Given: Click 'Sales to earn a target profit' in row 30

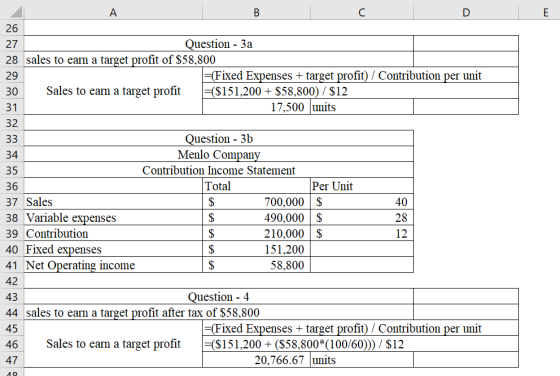Looking at the screenshot, I should click(x=113, y=91).
